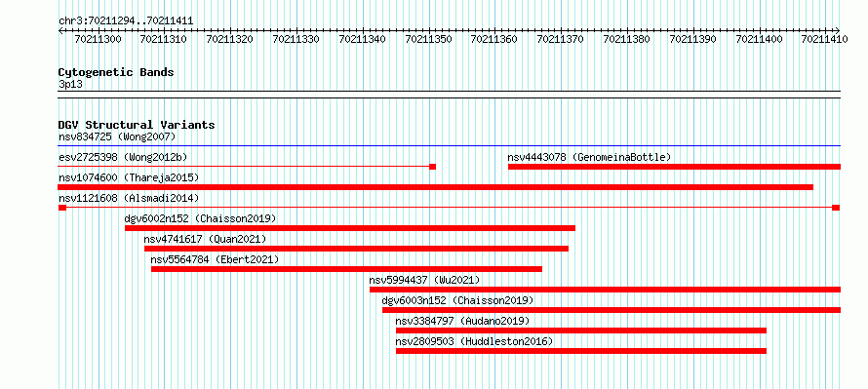Viewport: 868px width, 389px height.
Task: Open nsv1074600 (Thareja2015) label
Action: pyautogui.click(x=129, y=177)
